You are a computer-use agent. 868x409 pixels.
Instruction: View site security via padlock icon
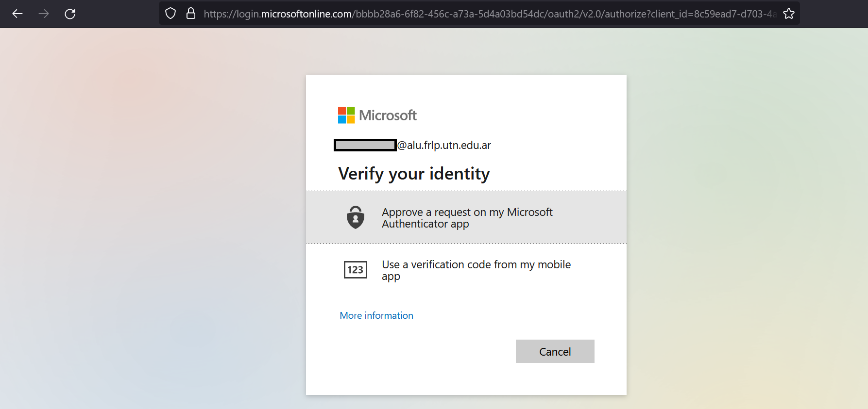point(191,13)
